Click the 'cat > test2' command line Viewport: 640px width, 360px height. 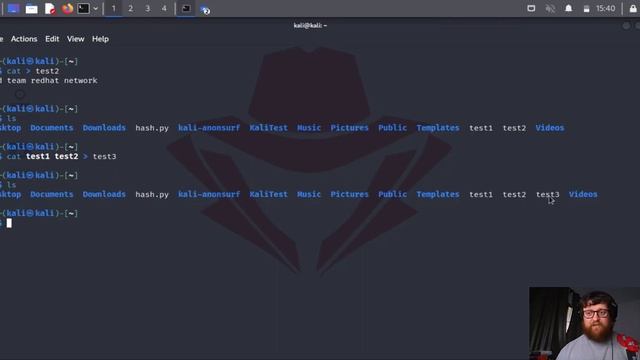click(33, 71)
